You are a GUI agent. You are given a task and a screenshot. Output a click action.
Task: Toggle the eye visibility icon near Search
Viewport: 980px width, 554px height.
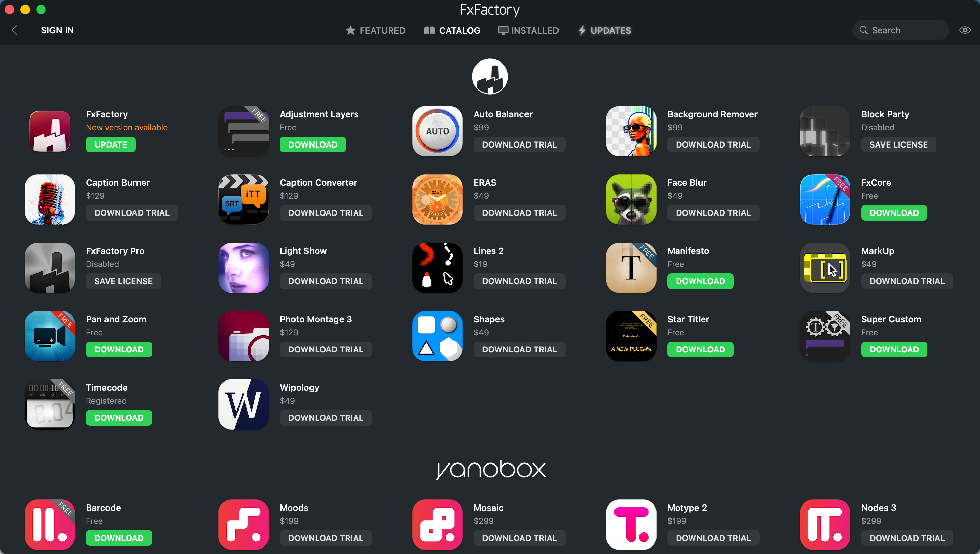point(965,30)
